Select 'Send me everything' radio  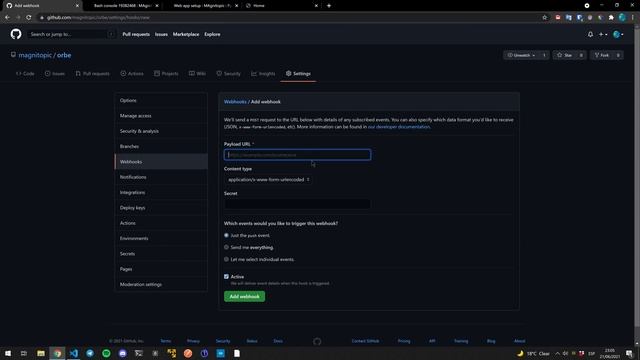tap(226, 247)
